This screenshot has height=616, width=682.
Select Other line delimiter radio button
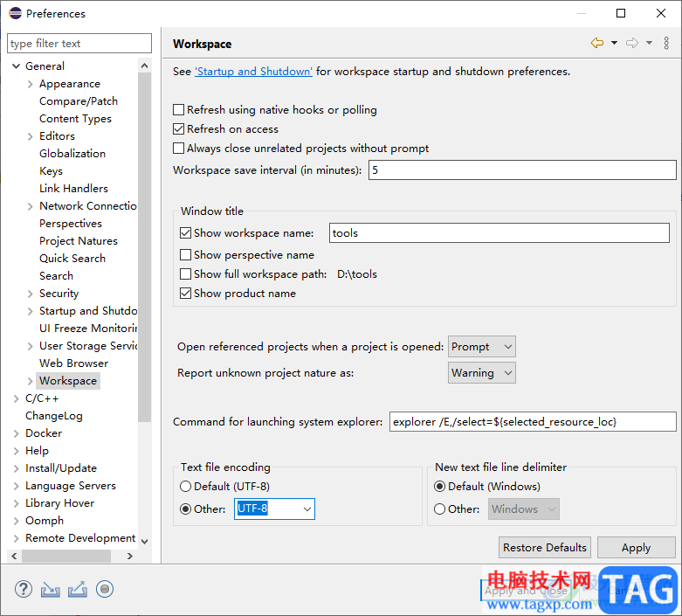[440, 509]
